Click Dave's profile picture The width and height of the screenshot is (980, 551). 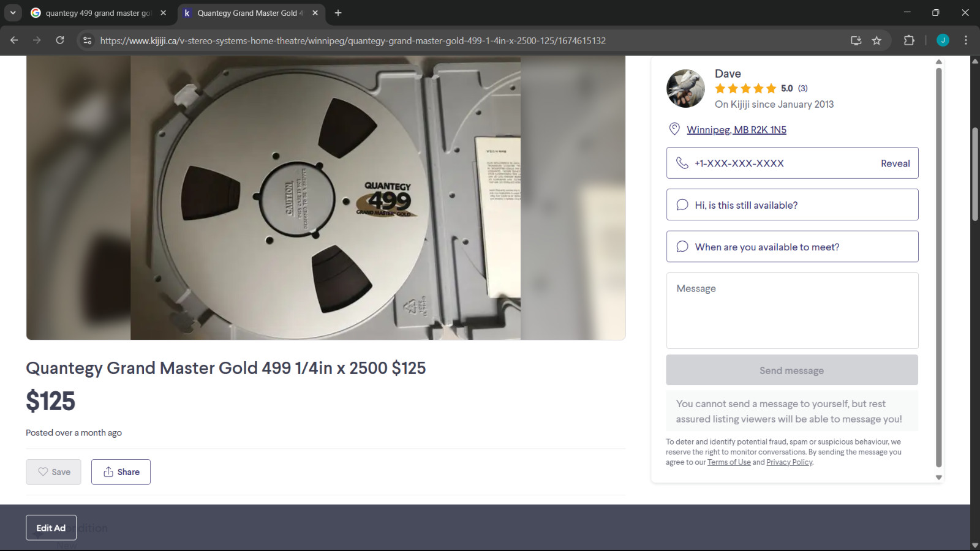[x=685, y=89]
